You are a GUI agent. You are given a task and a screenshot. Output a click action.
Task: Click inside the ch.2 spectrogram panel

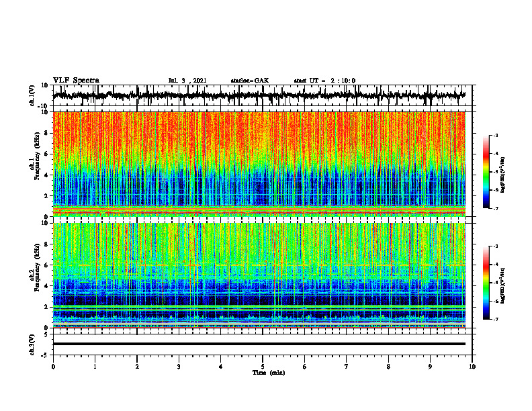point(259,275)
